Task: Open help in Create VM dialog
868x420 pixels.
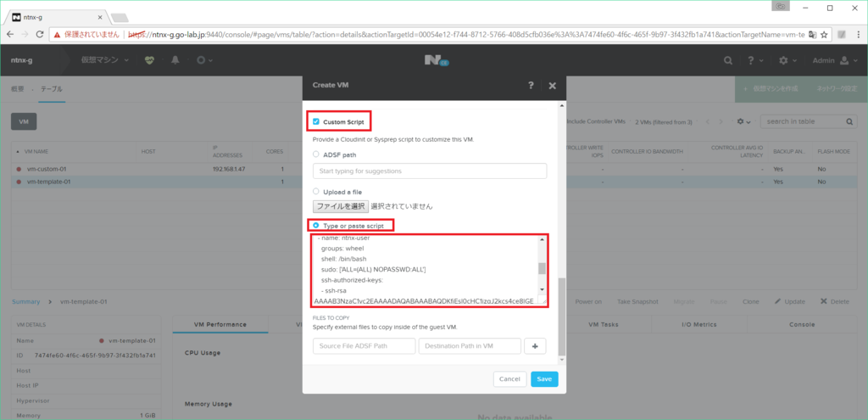Action: coord(531,86)
